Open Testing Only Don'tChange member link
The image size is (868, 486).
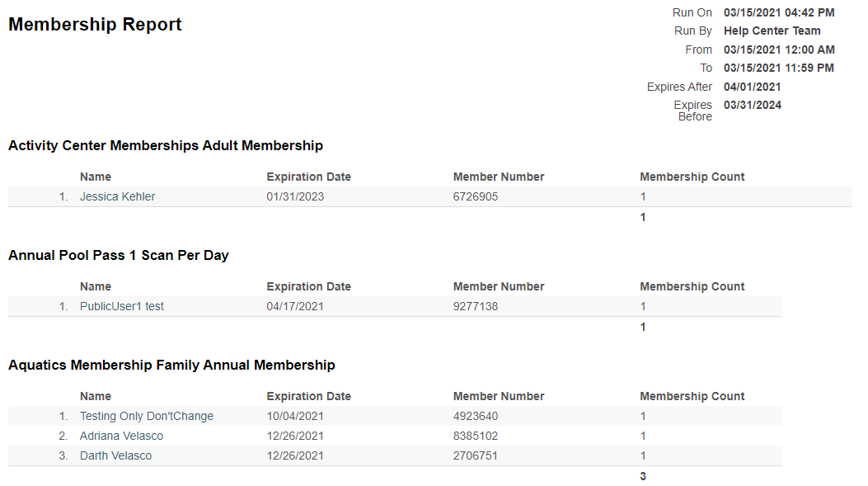pyautogui.click(x=147, y=416)
